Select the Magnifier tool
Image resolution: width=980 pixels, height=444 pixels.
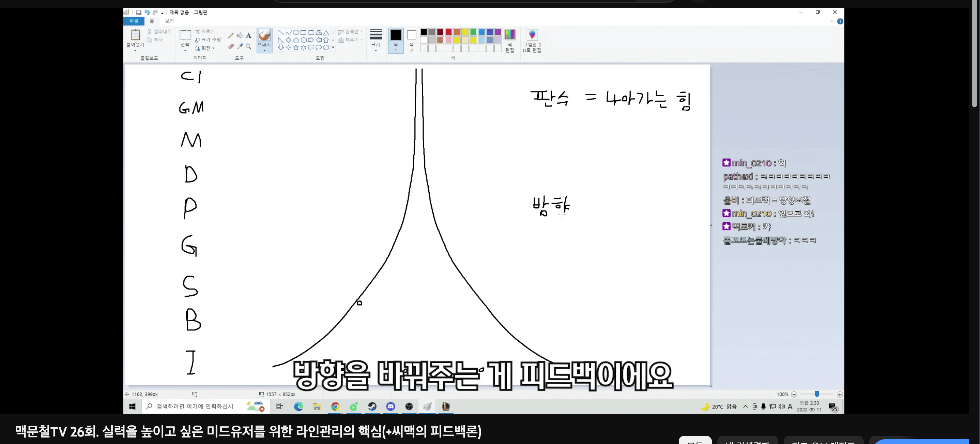point(248,46)
